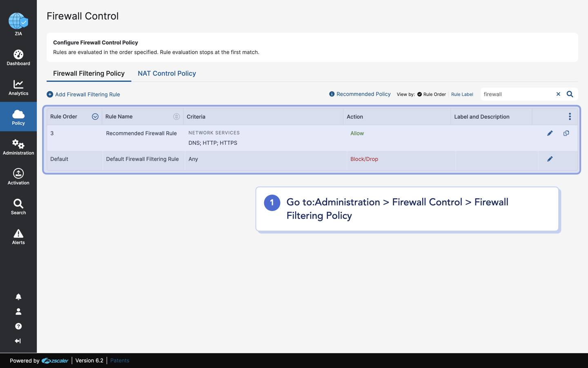Open the Rule Order sort dropdown

95,116
